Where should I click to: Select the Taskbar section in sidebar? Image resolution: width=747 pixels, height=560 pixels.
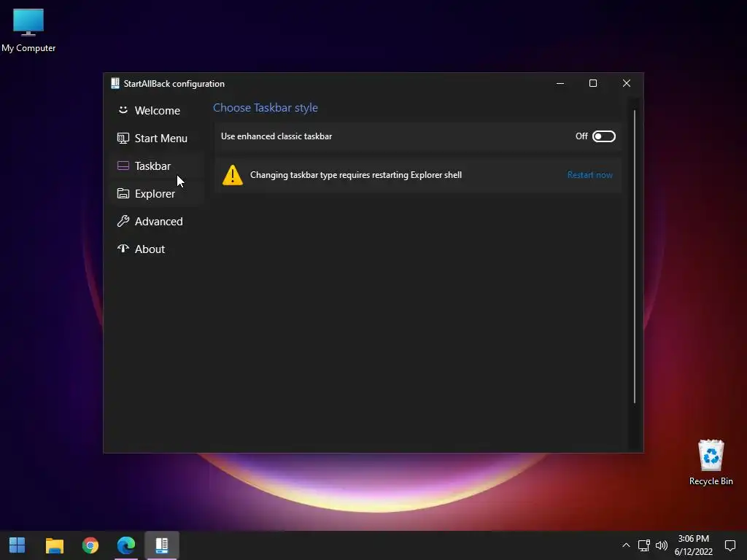coord(158,166)
